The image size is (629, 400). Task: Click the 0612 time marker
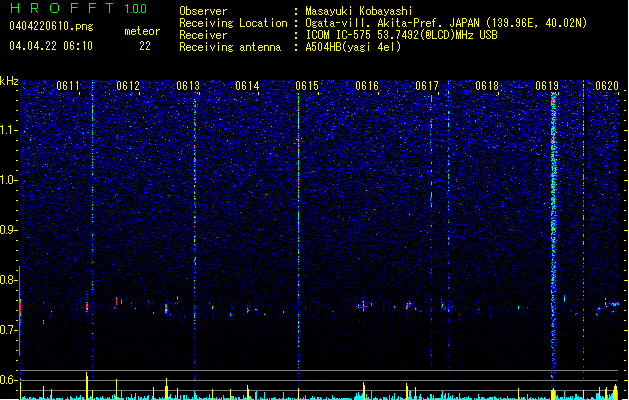128,86
